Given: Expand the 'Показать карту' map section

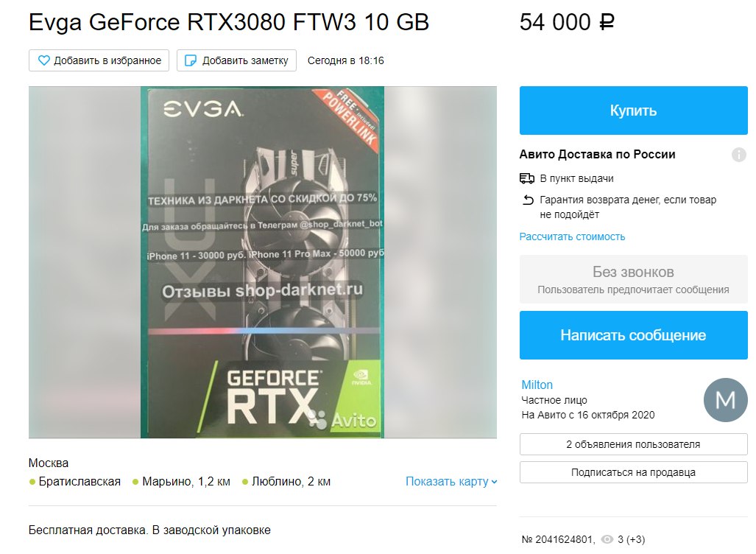Looking at the screenshot, I should 451,482.
